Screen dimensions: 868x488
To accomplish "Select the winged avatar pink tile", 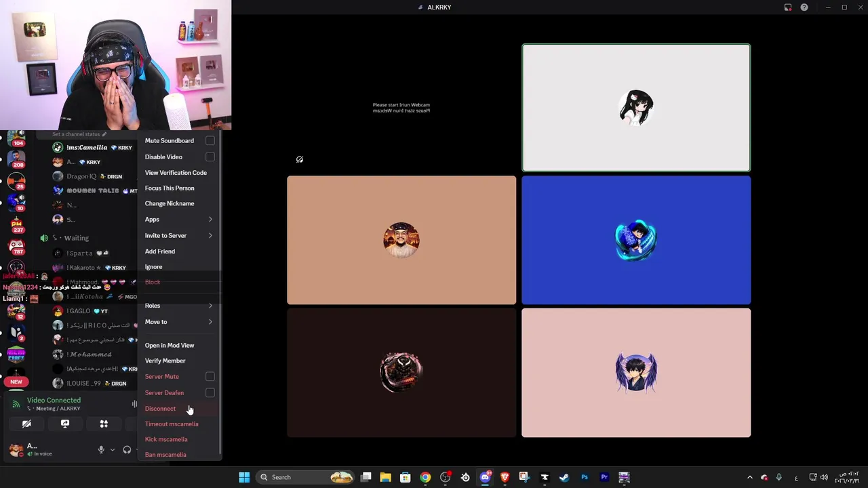I will pyautogui.click(x=636, y=373).
